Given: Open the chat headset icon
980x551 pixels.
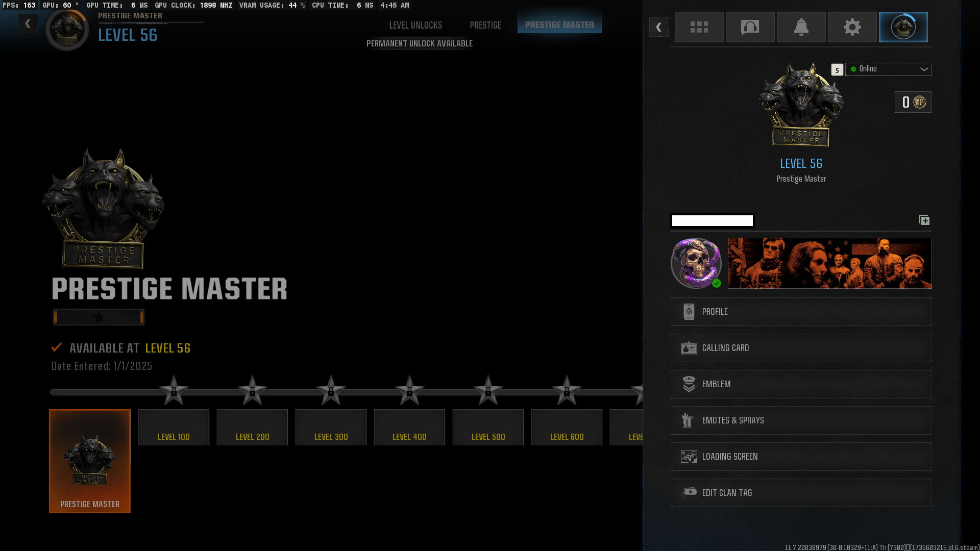Looking at the screenshot, I should [x=750, y=27].
